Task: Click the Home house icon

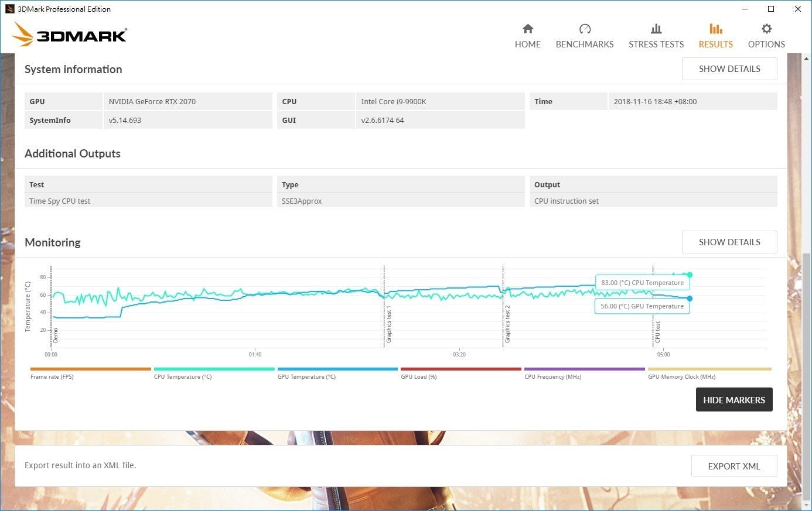Action: click(x=527, y=29)
